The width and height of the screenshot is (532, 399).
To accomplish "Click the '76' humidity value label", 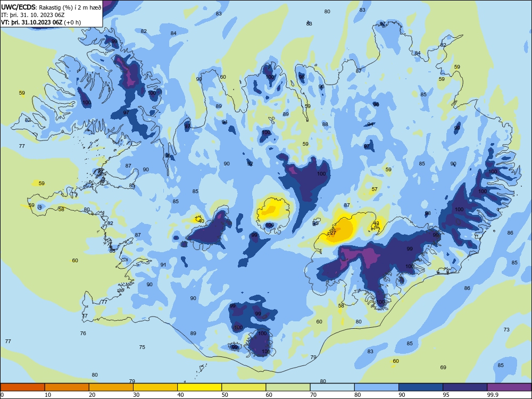I will tap(83, 334).
